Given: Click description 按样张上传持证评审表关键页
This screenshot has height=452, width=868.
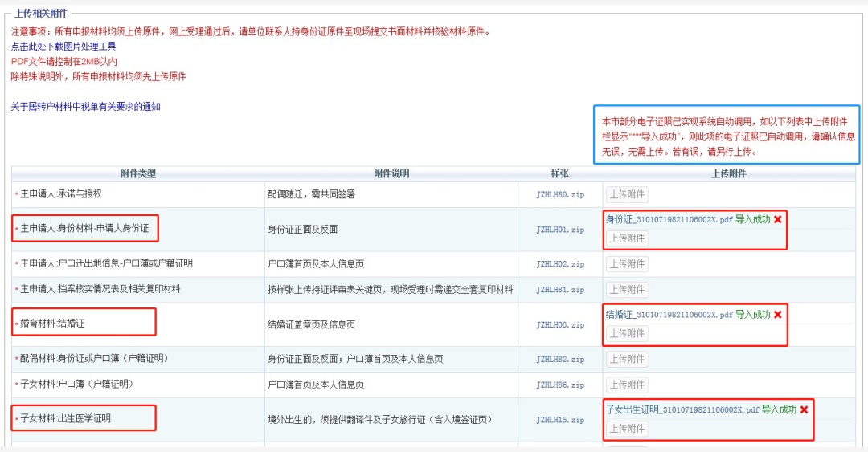Looking at the screenshot, I should [x=391, y=290].
